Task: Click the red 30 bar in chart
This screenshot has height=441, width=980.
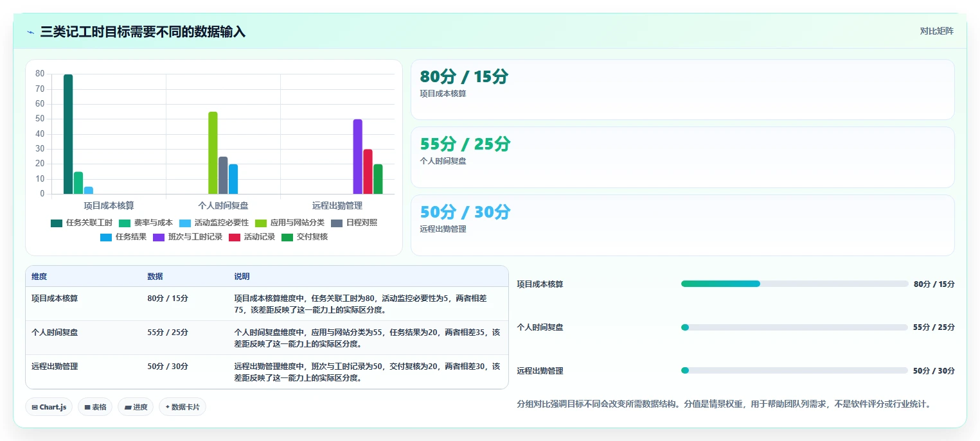Action: 368,171
